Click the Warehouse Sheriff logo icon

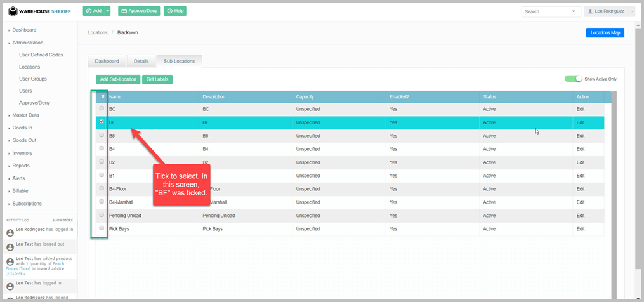click(x=13, y=11)
